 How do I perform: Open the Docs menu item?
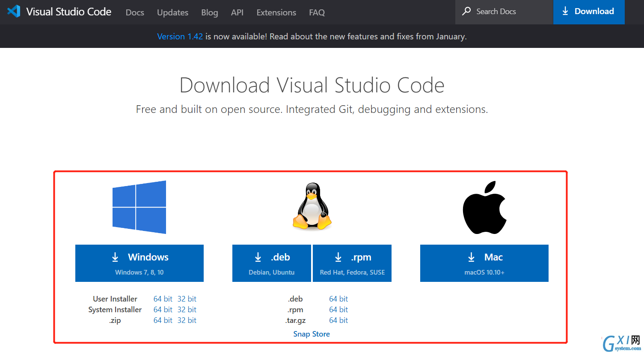point(135,12)
